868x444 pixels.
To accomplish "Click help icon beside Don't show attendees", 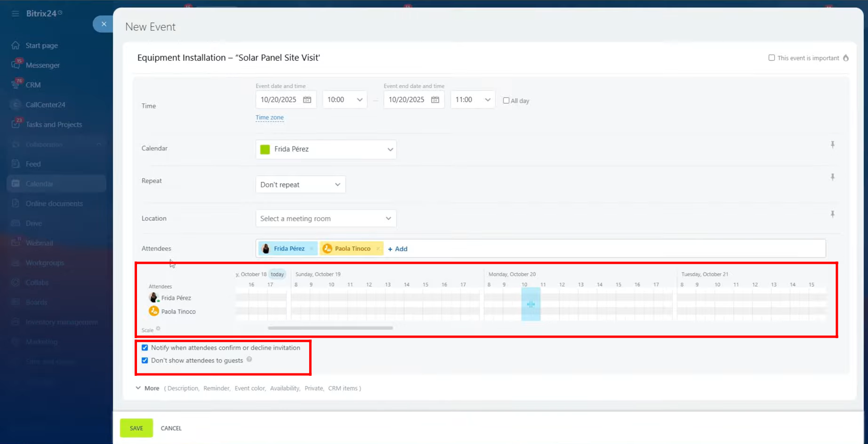I will 249,359.
